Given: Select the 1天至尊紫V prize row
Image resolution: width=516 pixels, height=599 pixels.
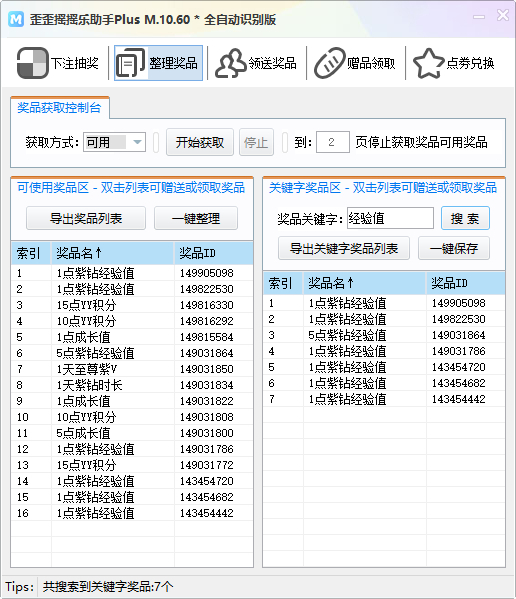Looking at the screenshot, I should pos(132,369).
